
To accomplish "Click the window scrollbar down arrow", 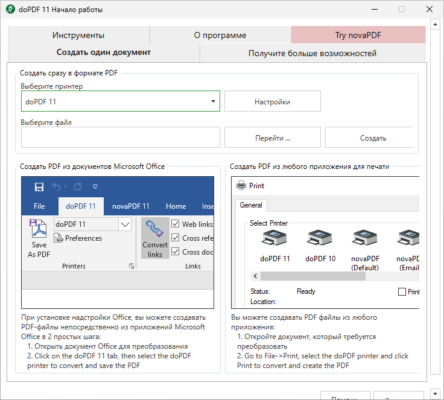I will click(435, 393).
